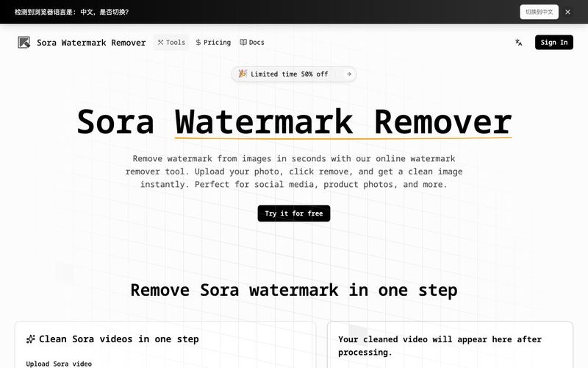Click the large Sora Watermark Remover headline
This screenshot has height=368, width=588.
pos(294,121)
